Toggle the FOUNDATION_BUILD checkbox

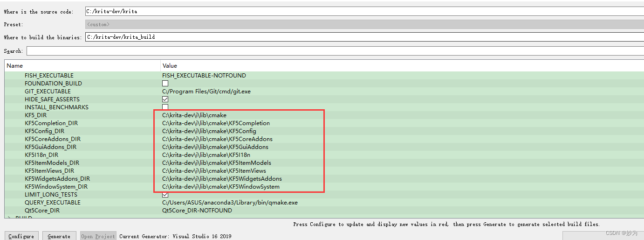pos(165,84)
